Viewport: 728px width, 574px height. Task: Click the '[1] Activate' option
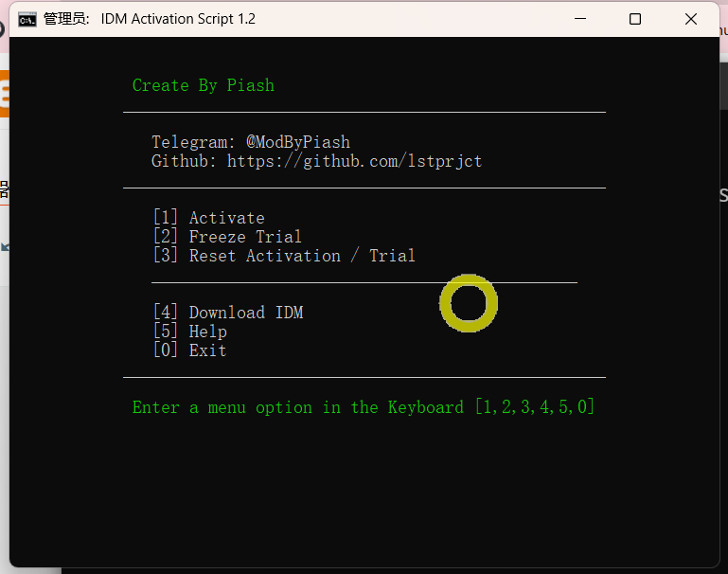pyautogui.click(x=209, y=217)
